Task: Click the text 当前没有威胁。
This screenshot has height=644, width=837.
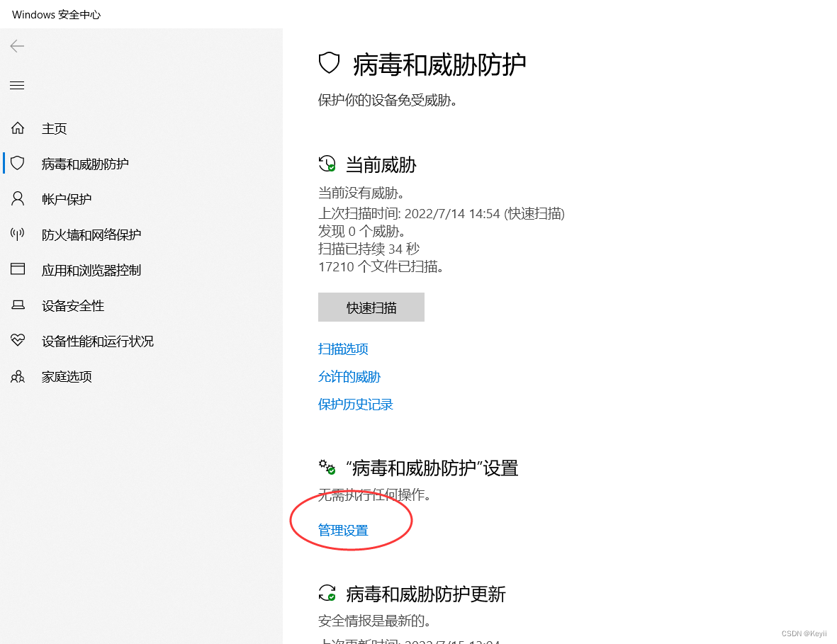Action: tap(362, 193)
